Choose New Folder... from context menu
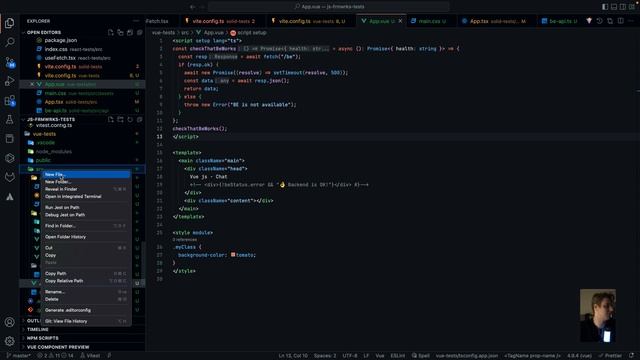Image resolution: width=640 pixels, height=360 pixels. 86,182
